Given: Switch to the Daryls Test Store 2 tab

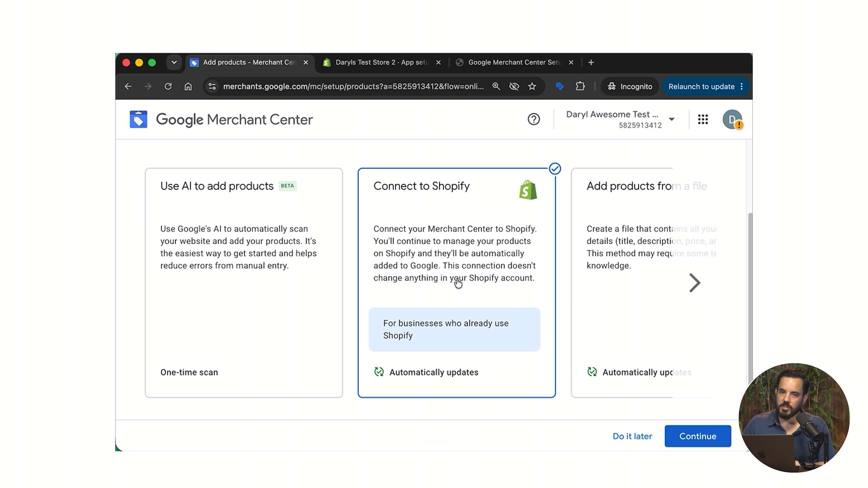Looking at the screenshot, I should (x=382, y=62).
